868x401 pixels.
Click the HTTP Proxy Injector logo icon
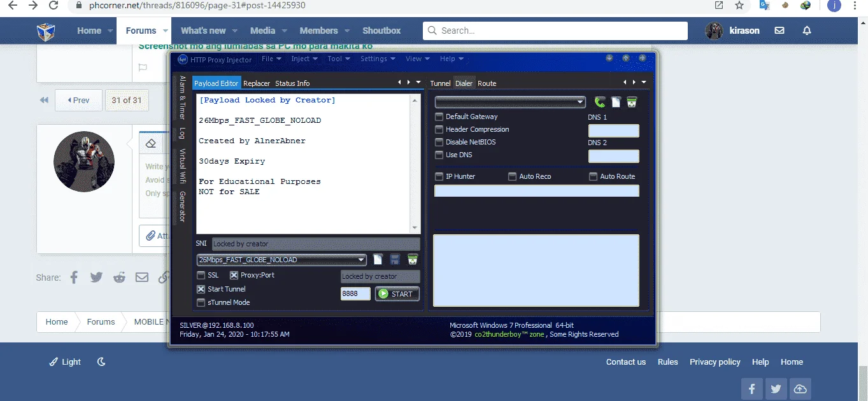(183, 59)
